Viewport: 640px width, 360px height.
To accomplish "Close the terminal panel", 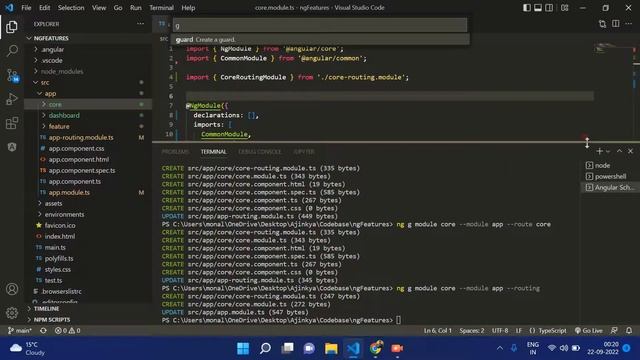I will (x=630, y=151).
